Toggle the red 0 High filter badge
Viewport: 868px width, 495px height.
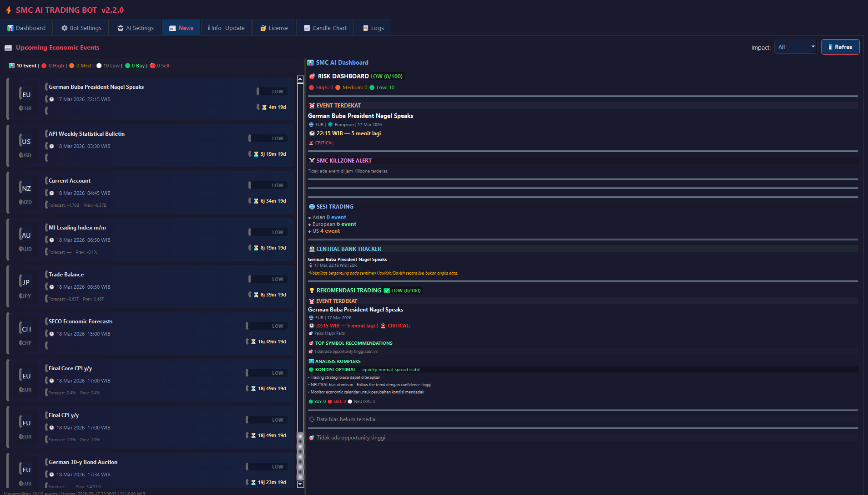[x=53, y=66]
